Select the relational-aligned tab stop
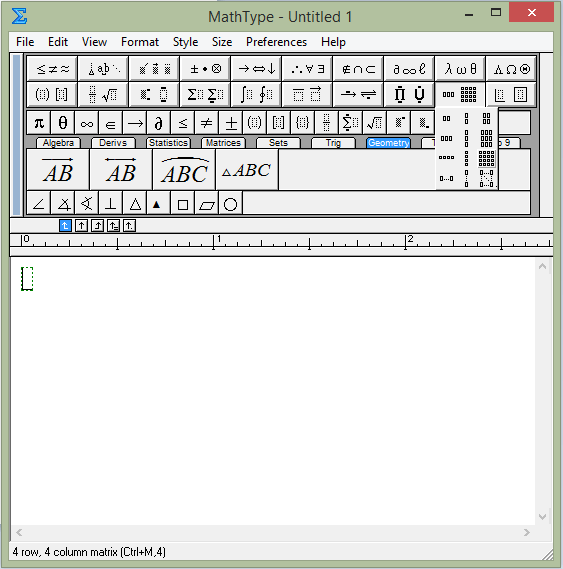Viewport: 563px width, 569px height. tap(114, 226)
